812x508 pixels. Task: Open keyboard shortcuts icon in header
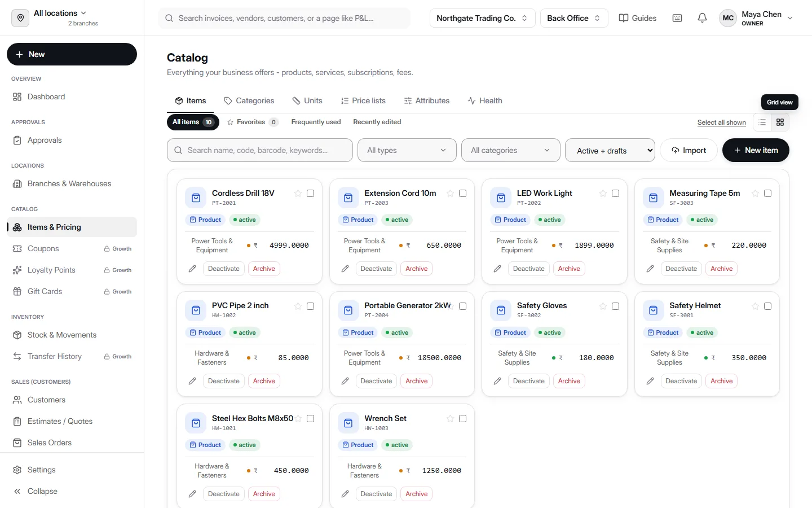677,18
